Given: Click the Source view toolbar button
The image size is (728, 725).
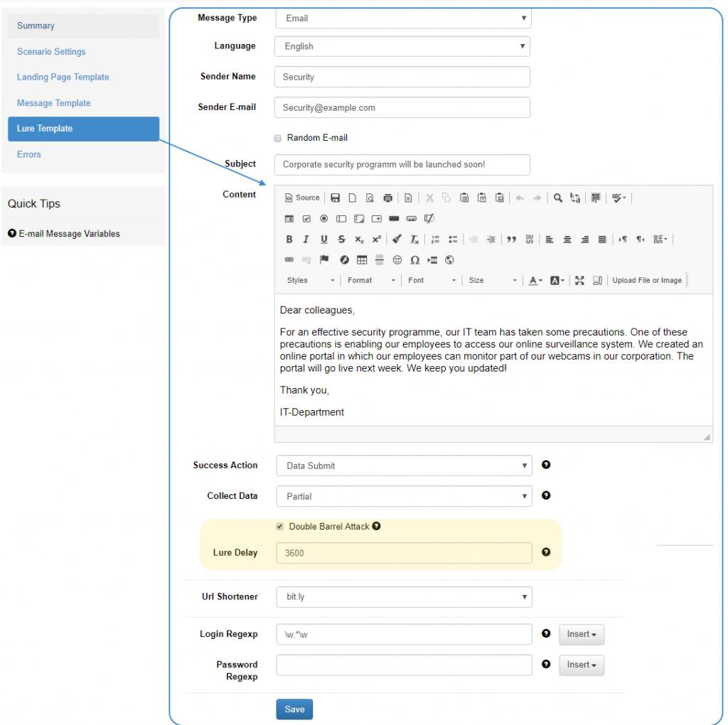Looking at the screenshot, I should 302,198.
